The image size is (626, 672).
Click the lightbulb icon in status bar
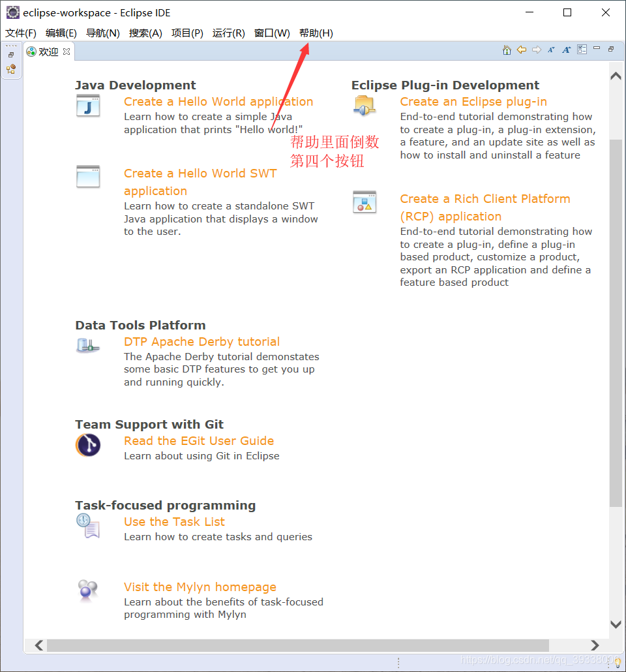point(618,663)
